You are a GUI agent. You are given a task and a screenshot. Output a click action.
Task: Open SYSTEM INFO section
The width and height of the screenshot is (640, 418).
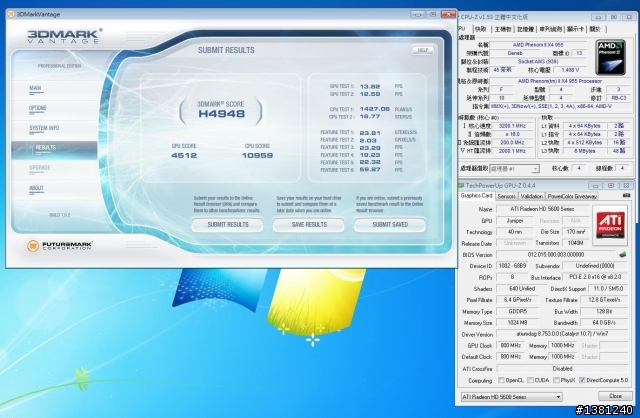click(x=44, y=128)
